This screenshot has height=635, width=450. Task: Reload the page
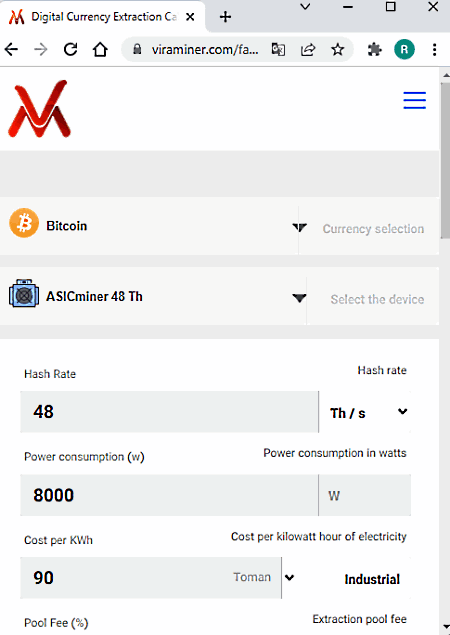click(x=70, y=49)
